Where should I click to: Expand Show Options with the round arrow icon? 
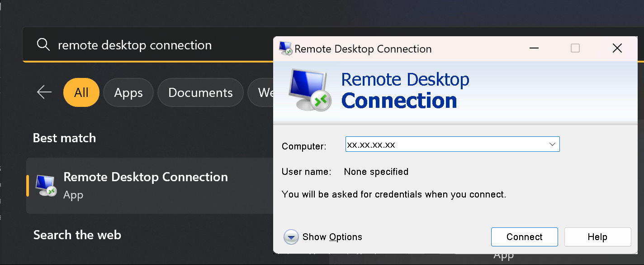click(x=291, y=237)
